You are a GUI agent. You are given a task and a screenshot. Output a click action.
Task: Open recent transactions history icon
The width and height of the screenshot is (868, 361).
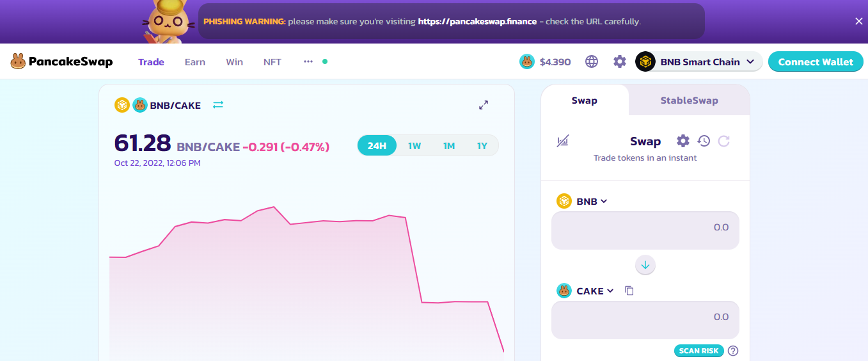[704, 141]
